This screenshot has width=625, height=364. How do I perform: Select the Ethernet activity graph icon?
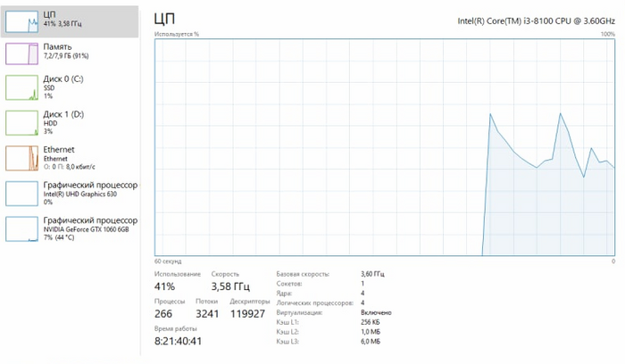click(x=22, y=159)
